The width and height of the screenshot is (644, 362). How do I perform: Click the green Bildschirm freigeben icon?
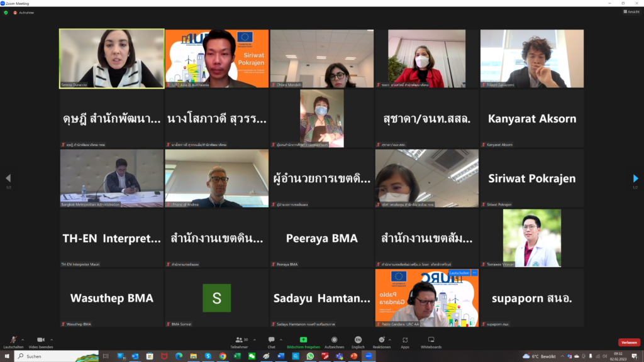pyautogui.click(x=303, y=340)
